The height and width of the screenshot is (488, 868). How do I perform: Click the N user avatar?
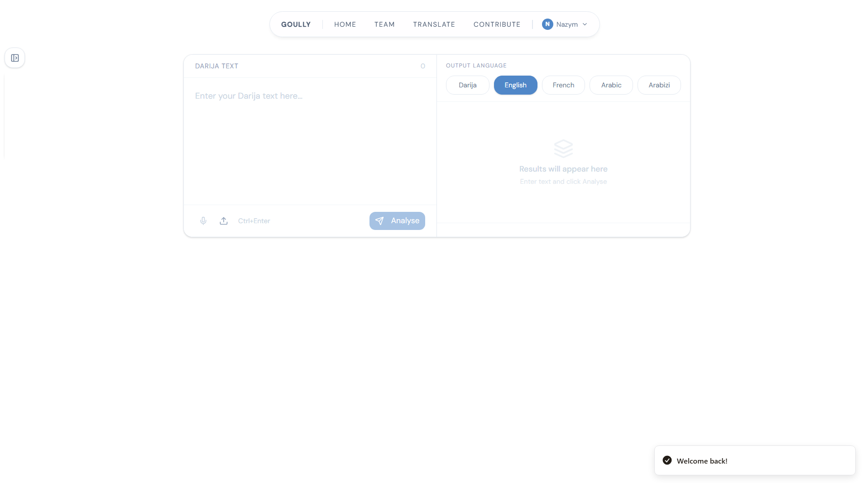547,24
